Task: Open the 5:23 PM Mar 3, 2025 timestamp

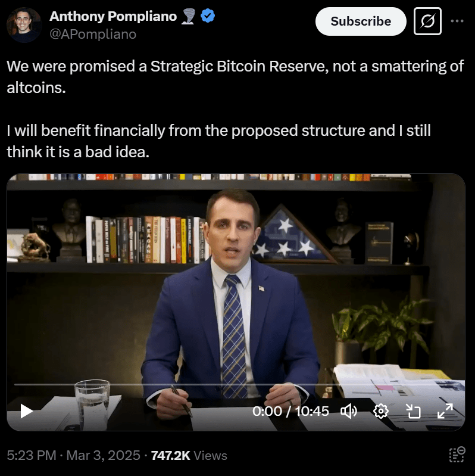Action: [x=73, y=455]
